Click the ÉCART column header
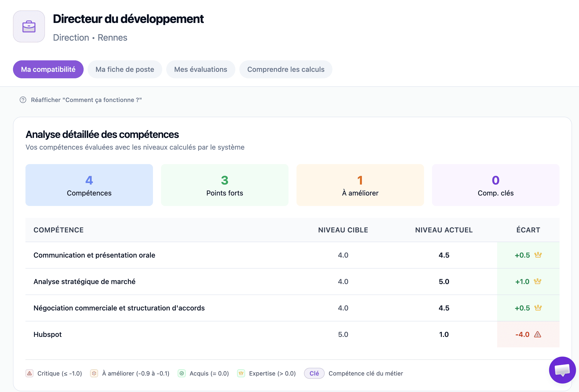The image size is (579, 392). click(x=528, y=230)
